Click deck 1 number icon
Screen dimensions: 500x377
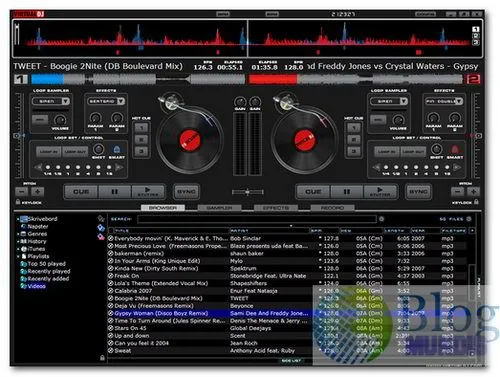[20, 79]
